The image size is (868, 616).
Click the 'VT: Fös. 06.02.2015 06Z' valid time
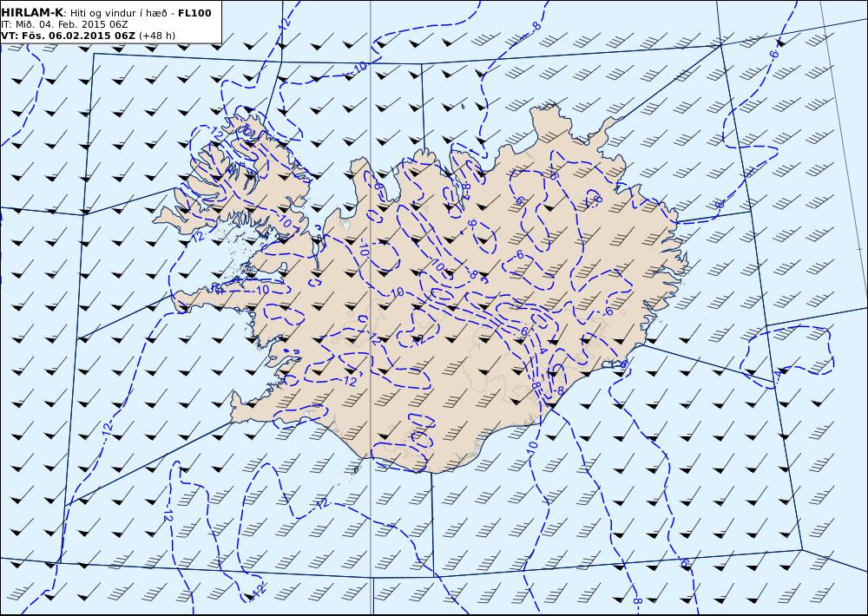pyautogui.click(x=68, y=36)
